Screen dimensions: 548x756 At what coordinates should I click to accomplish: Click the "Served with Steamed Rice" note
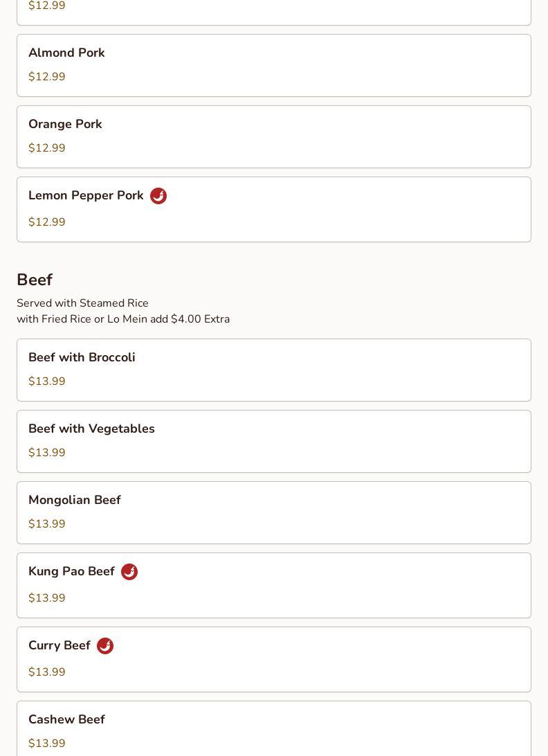click(x=82, y=303)
